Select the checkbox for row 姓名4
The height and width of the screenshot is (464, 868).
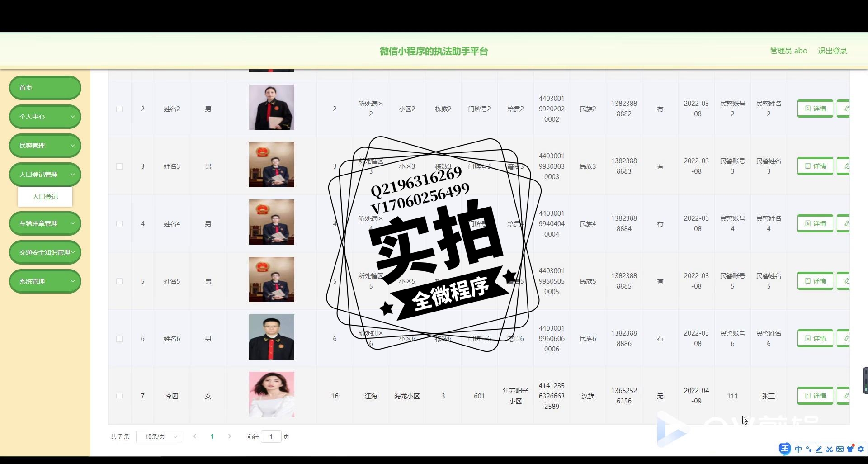click(119, 224)
